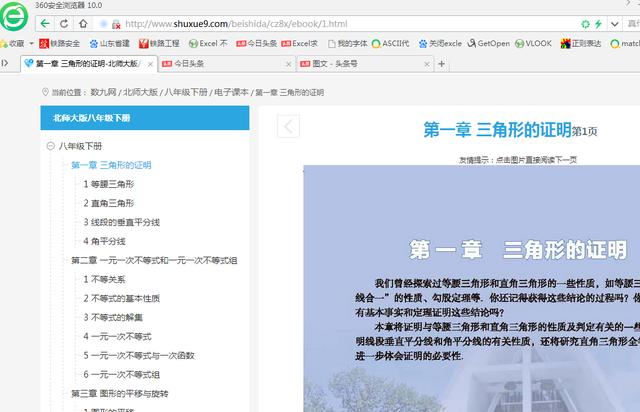Go to 数九网 in the breadcrumb

point(103,92)
